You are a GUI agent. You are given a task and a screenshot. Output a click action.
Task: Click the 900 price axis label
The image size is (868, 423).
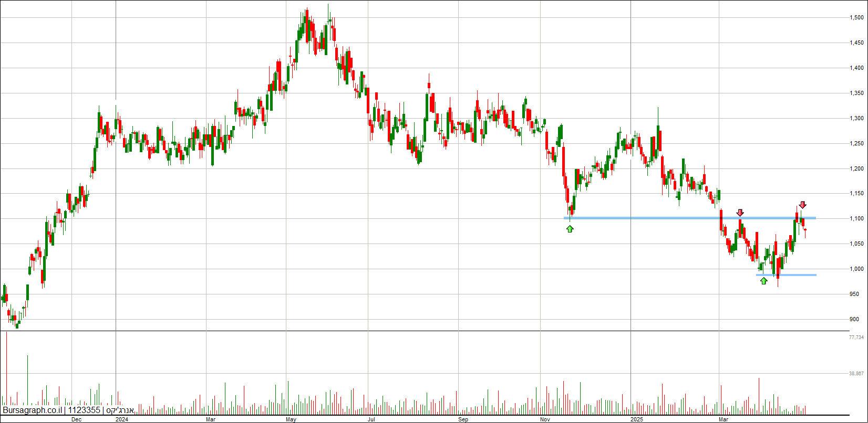(854, 319)
